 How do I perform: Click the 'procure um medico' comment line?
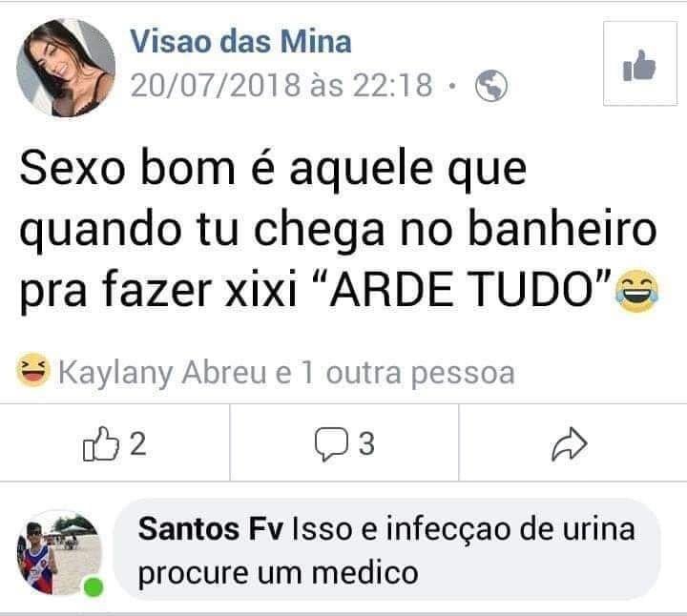point(279,573)
